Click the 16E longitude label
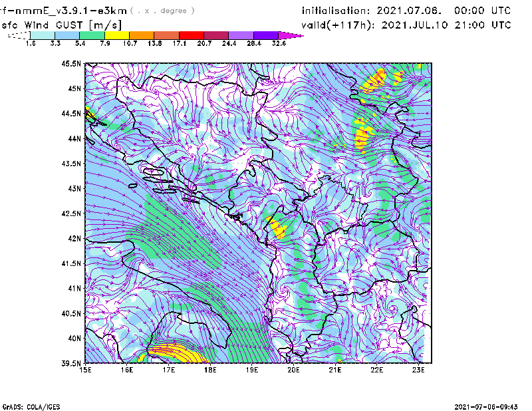The height and width of the screenshot is (411, 532). (x=127, y=370)
